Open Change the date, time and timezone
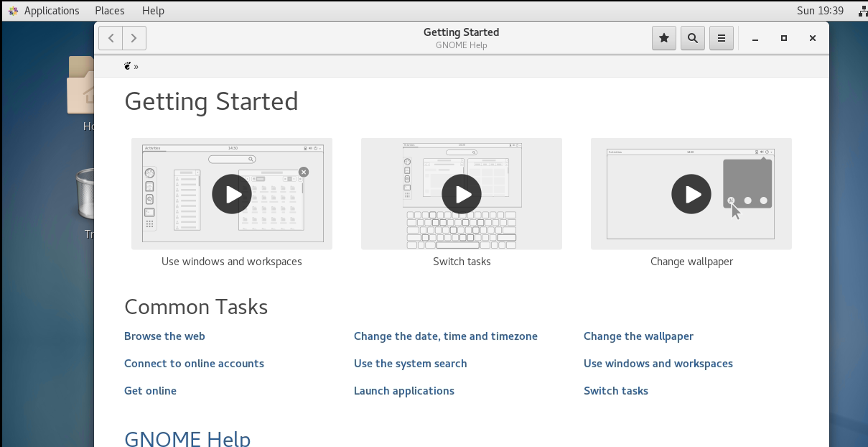This screenshot has width=868, height=447. [446, 336]
